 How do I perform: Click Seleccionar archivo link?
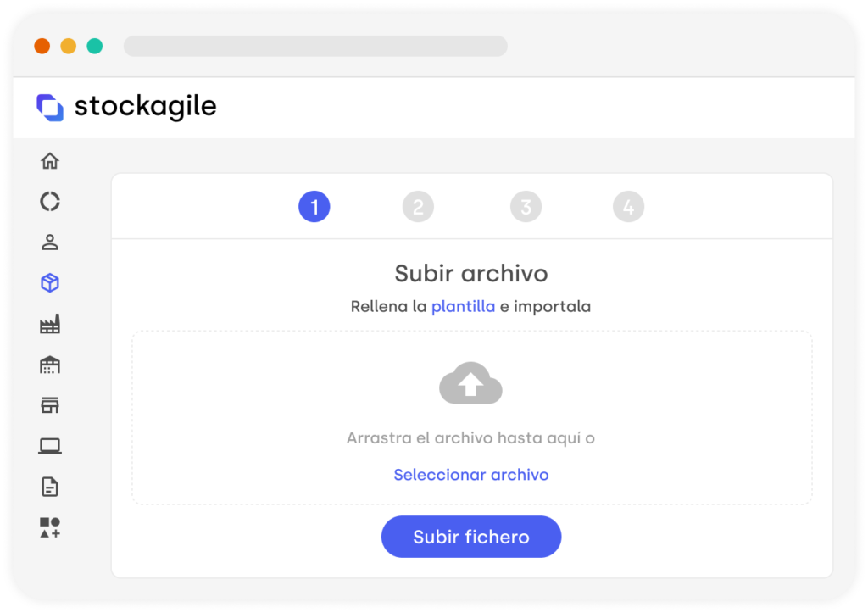click(471, 475)
